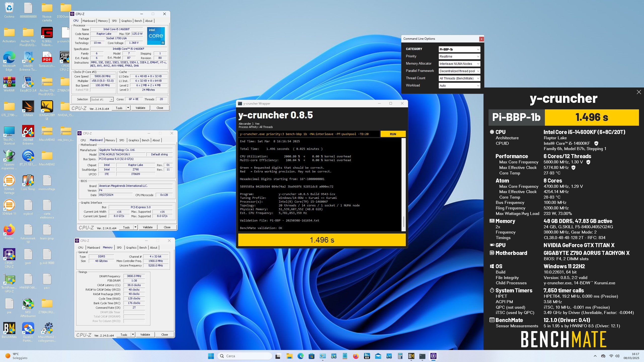This screenshot has height=362, width=644.
Task: Open Firefox desktop shortcut
Action: tap(9, 232)
